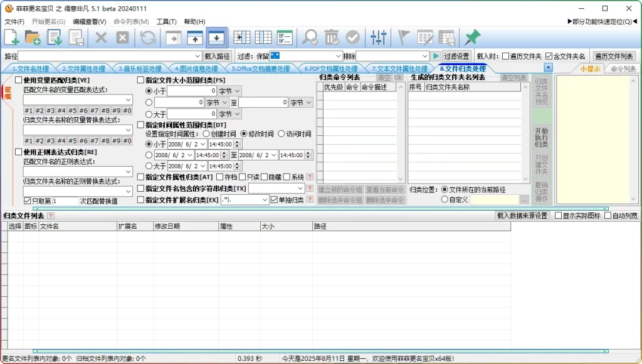642x364 pixels.
Task: Click the #1 variable button in first row
Action: [28, 110]
